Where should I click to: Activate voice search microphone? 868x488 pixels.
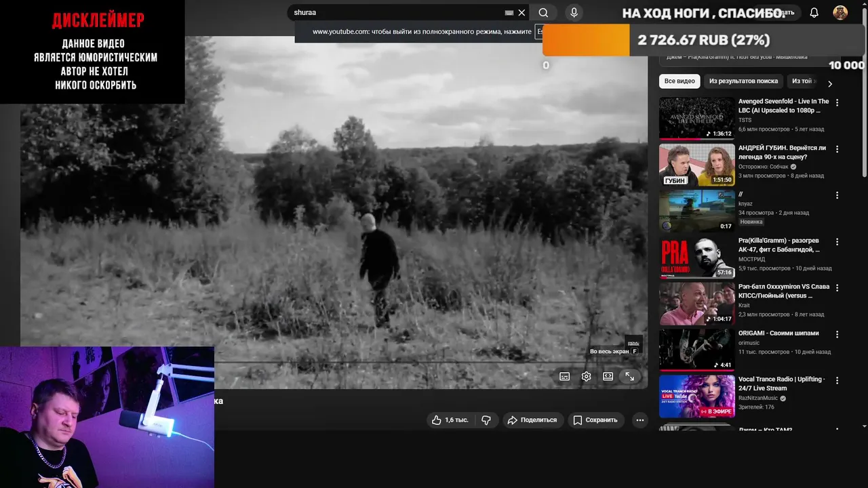574,12
